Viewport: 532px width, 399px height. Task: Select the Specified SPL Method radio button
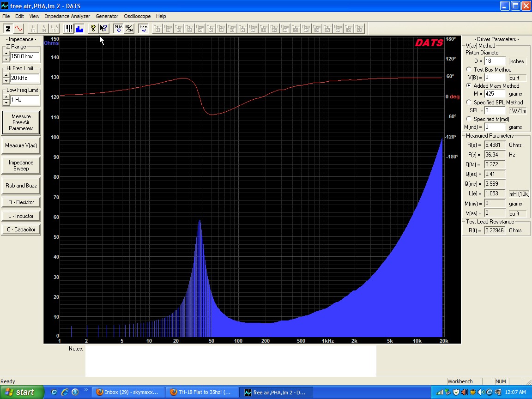(x=469, y=102)
